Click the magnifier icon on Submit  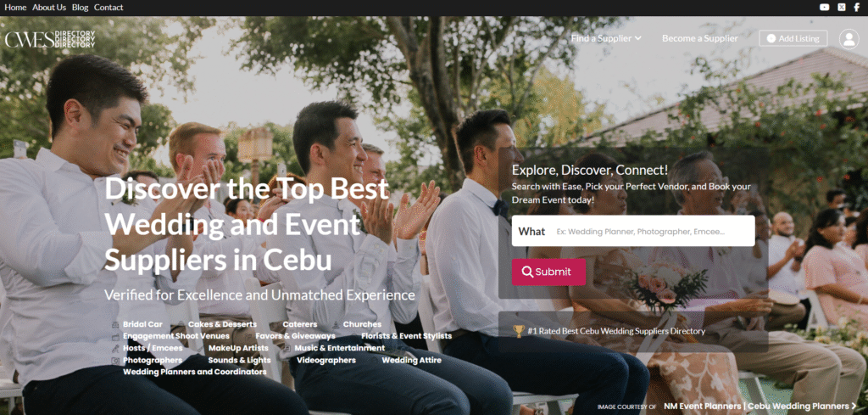527,272
